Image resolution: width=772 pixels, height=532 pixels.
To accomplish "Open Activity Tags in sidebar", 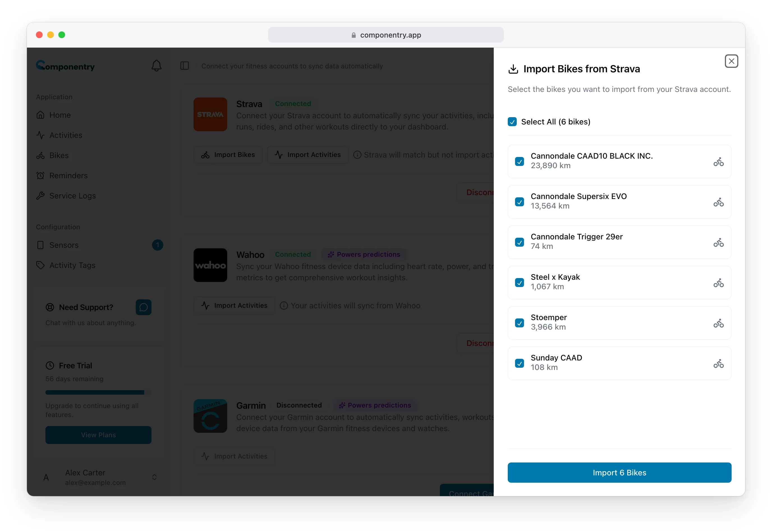I will (98, 265).
